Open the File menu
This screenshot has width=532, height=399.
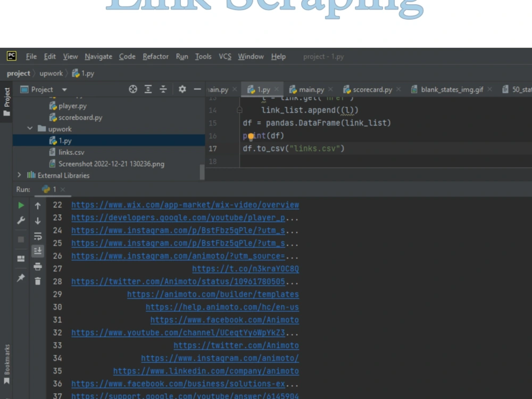(x=31, y=57)
